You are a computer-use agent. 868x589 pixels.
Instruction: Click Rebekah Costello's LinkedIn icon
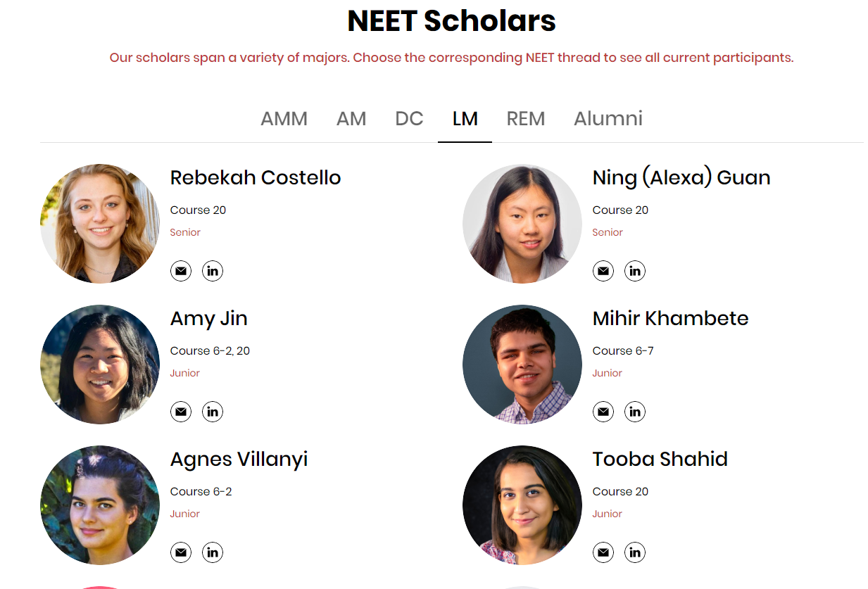(x=213, y=271)
